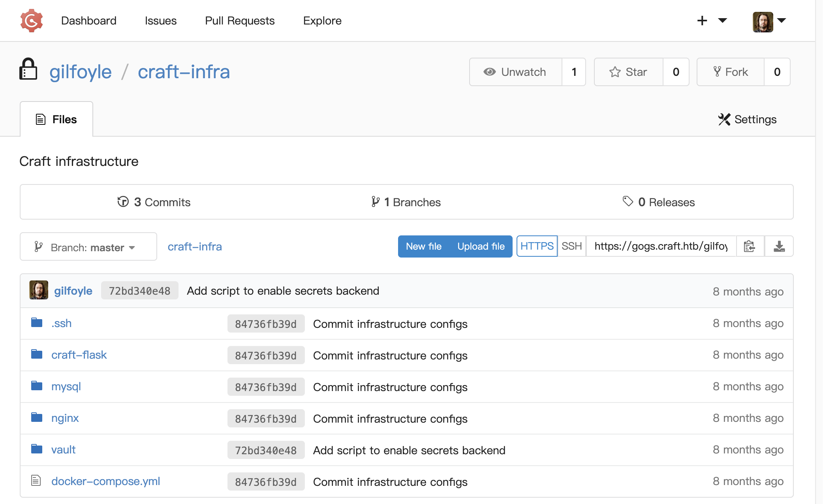Switch clone URL to SSH
Screen dimensions: 823x504
(571, 246)
